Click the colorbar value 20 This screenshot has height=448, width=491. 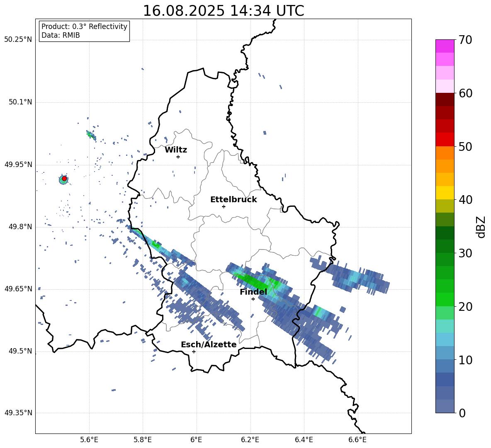tap(465, 307)
